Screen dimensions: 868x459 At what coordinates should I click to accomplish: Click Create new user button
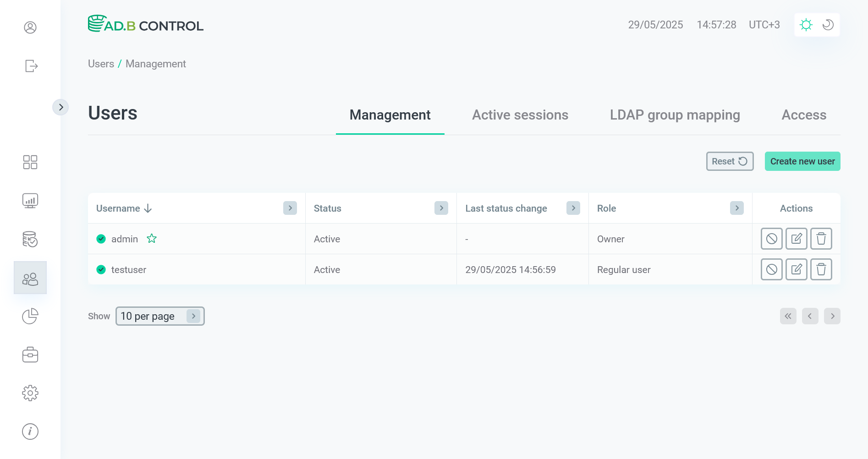[802, 161]
